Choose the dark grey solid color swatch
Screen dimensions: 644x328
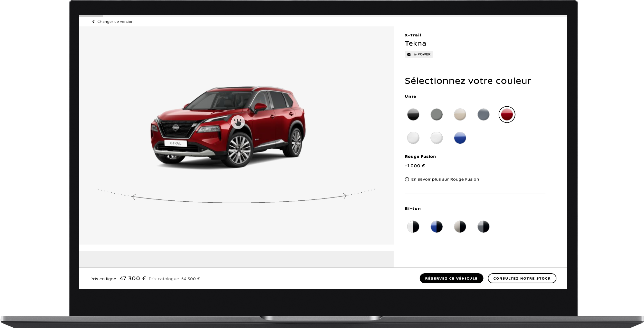(437, 114)
